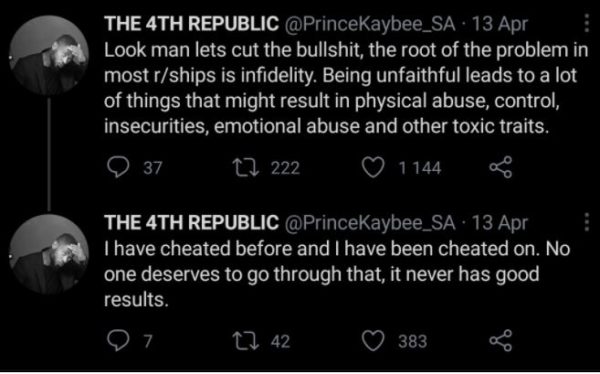Viewport: 600px width, 374px height.
Task: Reply to the second tweet with 7 replies
Action: tap(118, 341)
